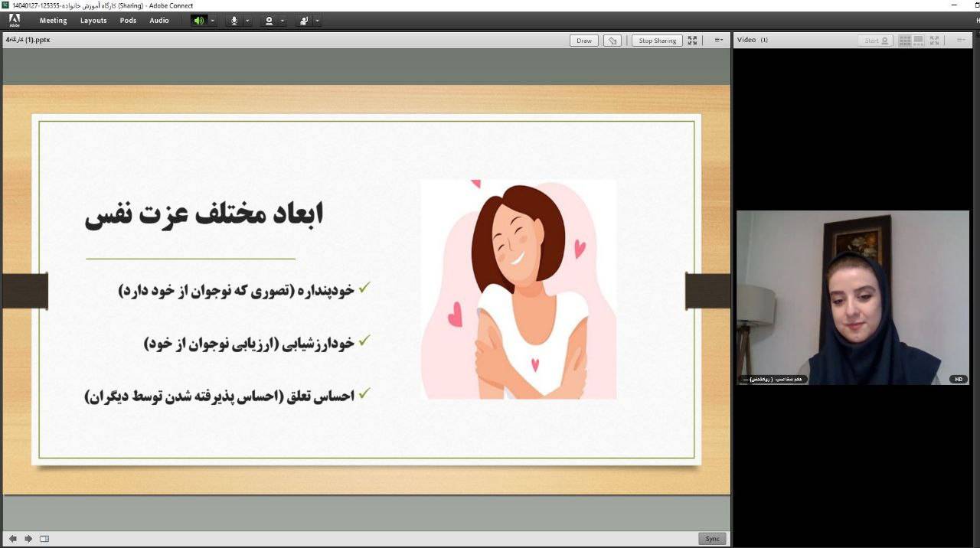This screenshot has height=548, width=980.
Task: Toggle the green speaker audio icon
Action: [199, 21]
